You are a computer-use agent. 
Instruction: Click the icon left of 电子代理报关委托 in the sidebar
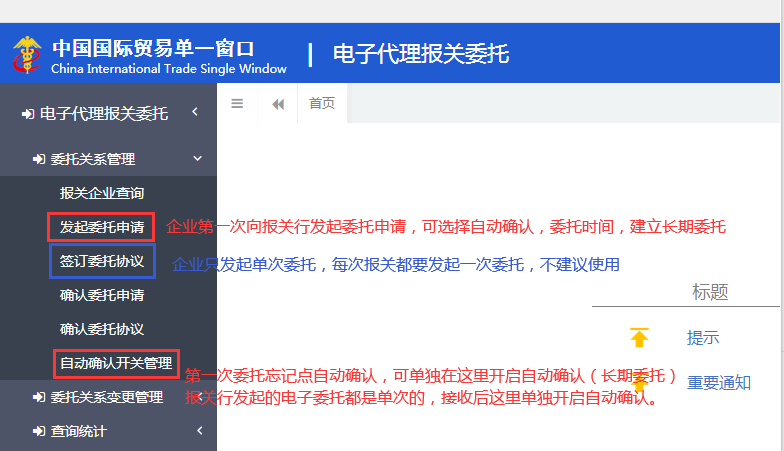(x=28, y=114)
